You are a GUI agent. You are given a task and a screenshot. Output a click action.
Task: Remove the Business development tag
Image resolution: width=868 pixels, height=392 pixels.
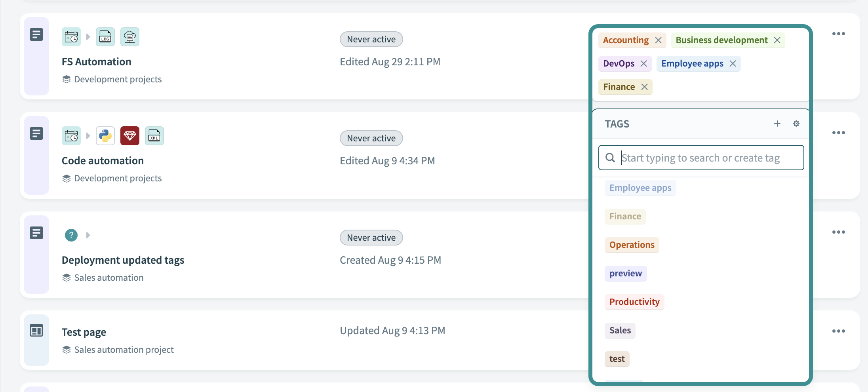pyautogui.click(x=777, y=40)
